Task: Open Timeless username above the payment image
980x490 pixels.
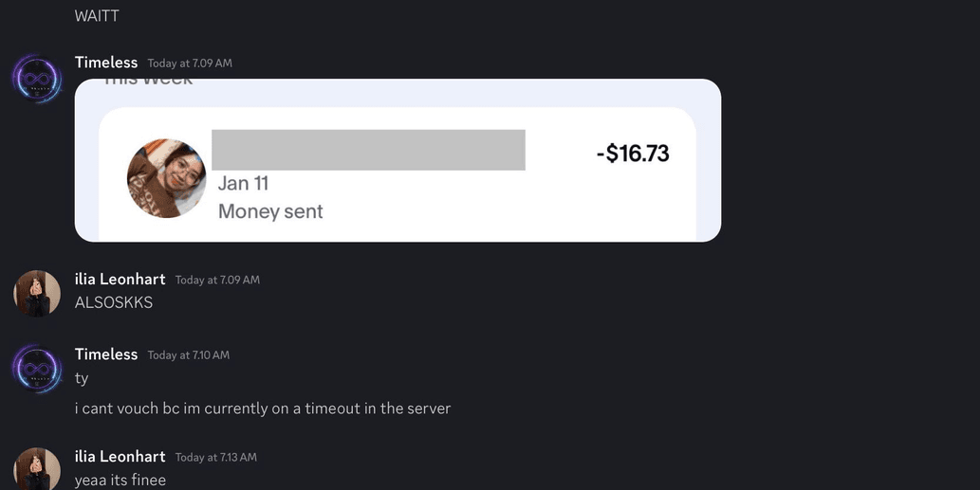Action: (x=106, y=63)
